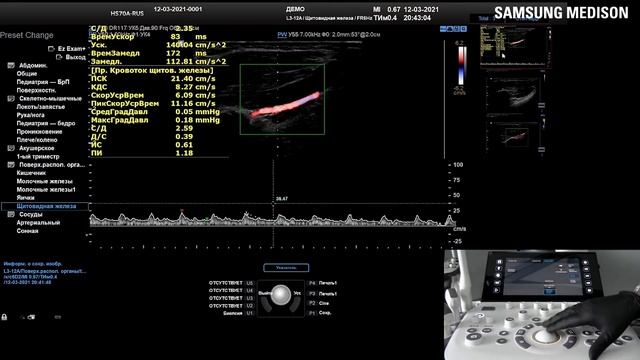
Task: Select the Педиатрия — БрП preset
Action: [x=43, y=82]
